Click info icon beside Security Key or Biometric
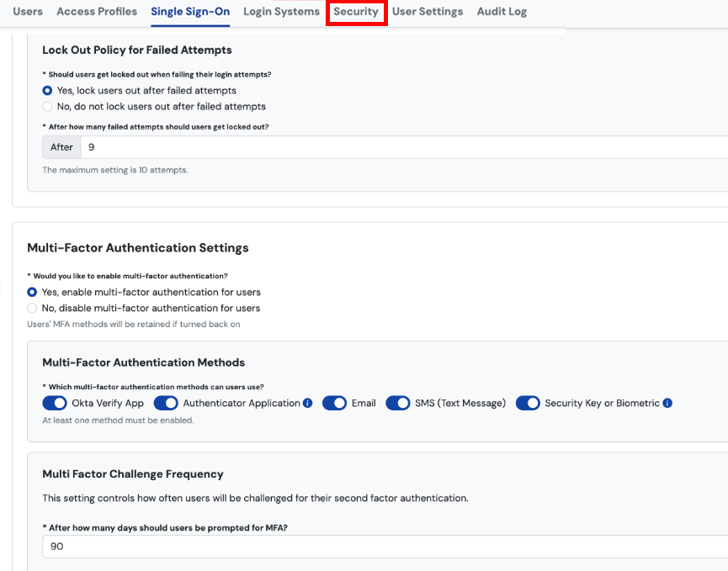 [x=667, y=404]
